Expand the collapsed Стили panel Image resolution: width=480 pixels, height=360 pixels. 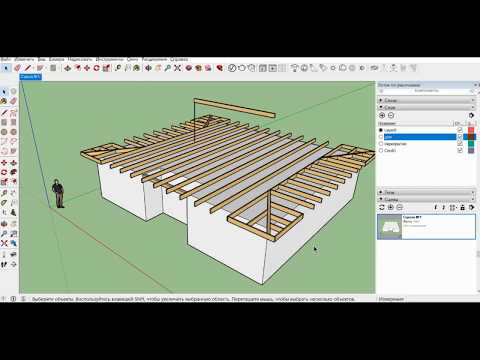(x=427, y=100)
